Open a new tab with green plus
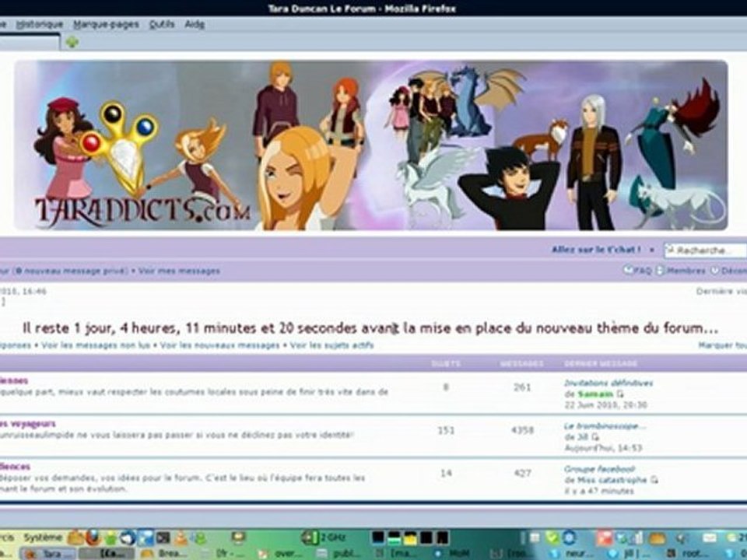Viewport: 747px width, 560px height. [72, 42]
